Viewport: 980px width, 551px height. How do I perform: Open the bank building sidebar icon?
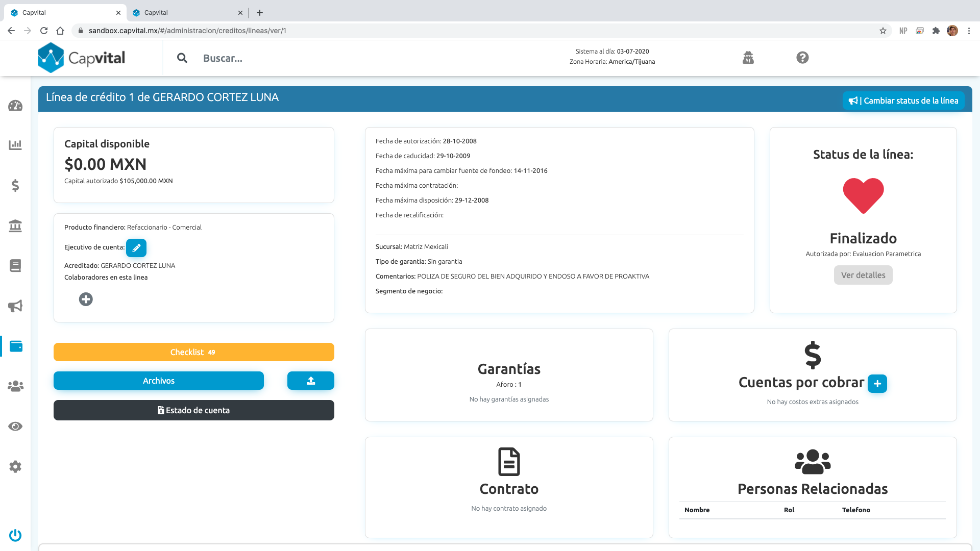(15, 226)
